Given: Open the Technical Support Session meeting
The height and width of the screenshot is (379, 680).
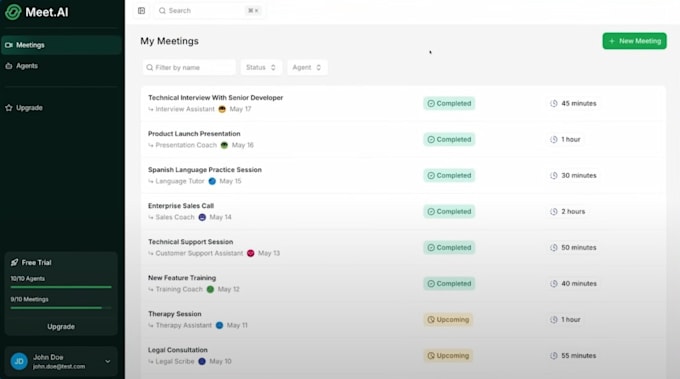Looking at the screenshot, I should (x=403, y=248).
